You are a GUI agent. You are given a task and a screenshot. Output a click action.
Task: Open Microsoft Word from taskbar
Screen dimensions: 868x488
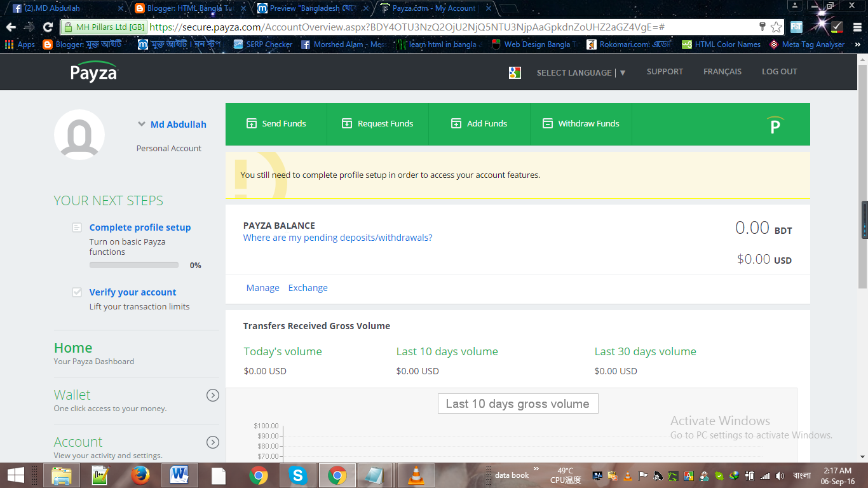(179, 475)
